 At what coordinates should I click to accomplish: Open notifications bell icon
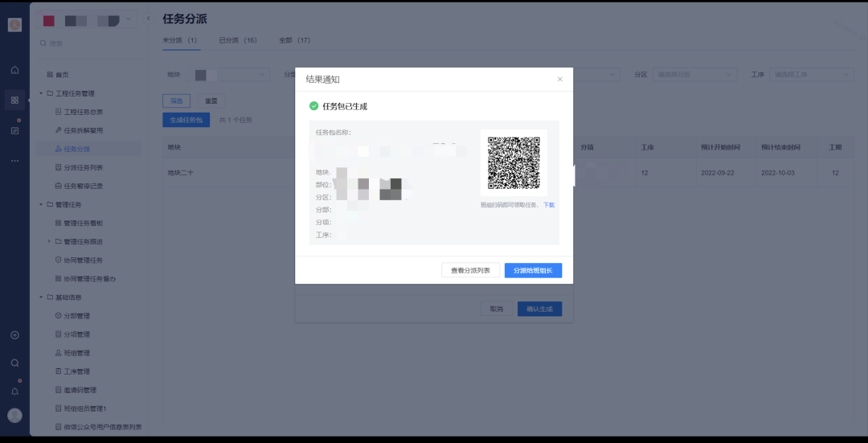[15, 392]
